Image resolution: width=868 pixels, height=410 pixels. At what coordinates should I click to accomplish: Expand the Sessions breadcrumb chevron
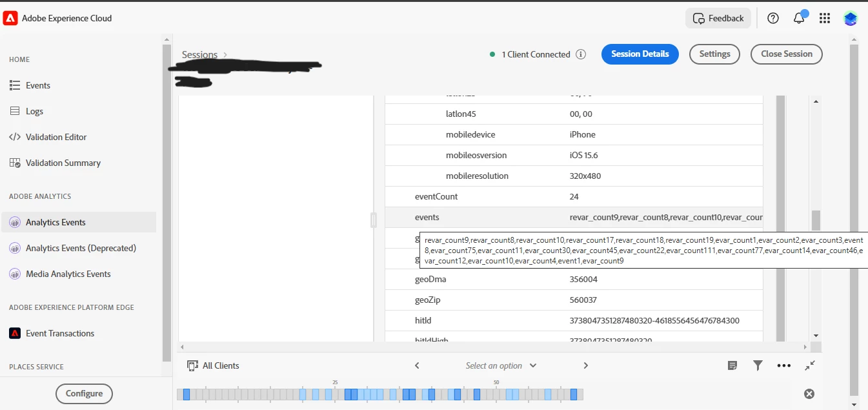(x=225, y=55)
